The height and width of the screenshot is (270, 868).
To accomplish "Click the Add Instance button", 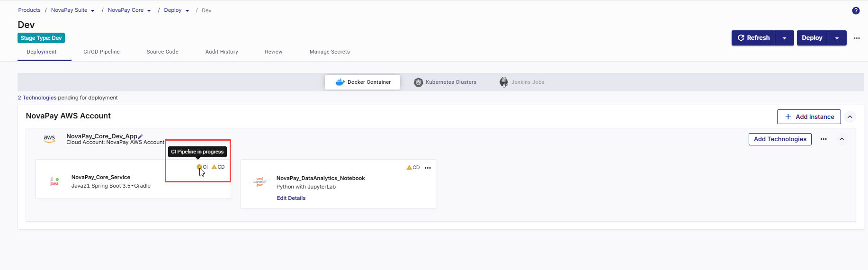I will (x=809, y=117).
